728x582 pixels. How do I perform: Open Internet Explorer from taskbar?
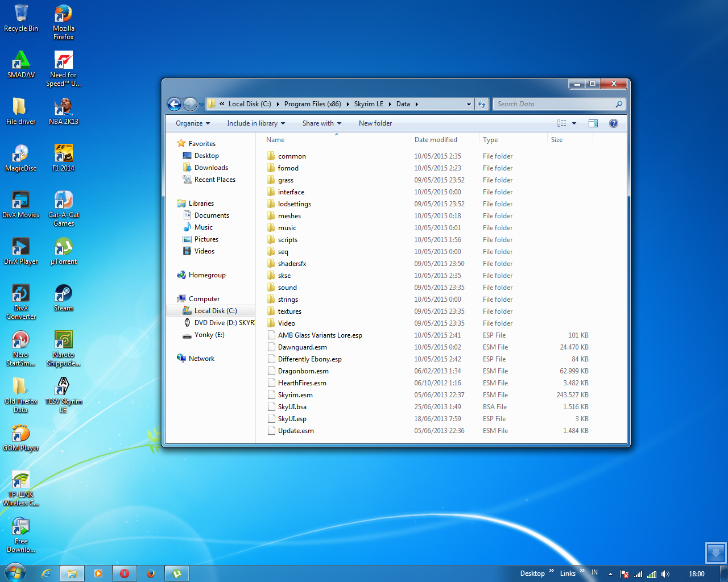click(46, 573)
